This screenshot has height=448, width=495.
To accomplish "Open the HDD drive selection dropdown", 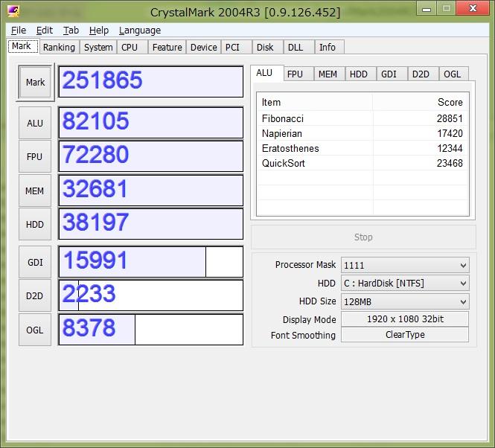I will pyautogui.click(x=405, y=284).
